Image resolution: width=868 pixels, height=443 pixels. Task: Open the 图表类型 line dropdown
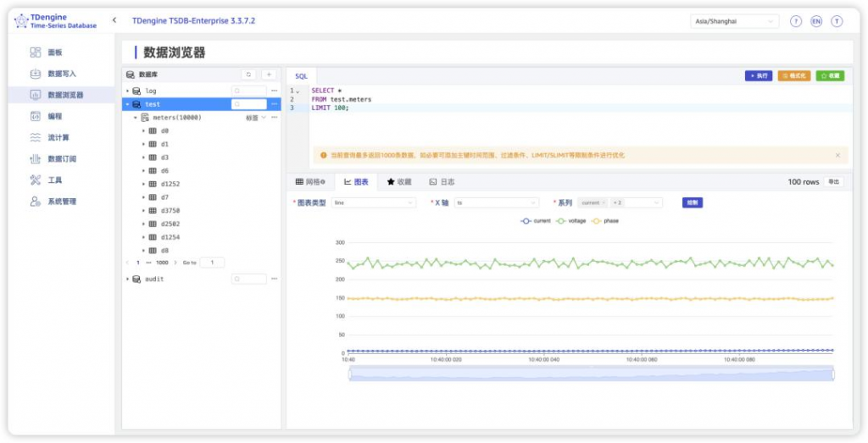point(373,203)
